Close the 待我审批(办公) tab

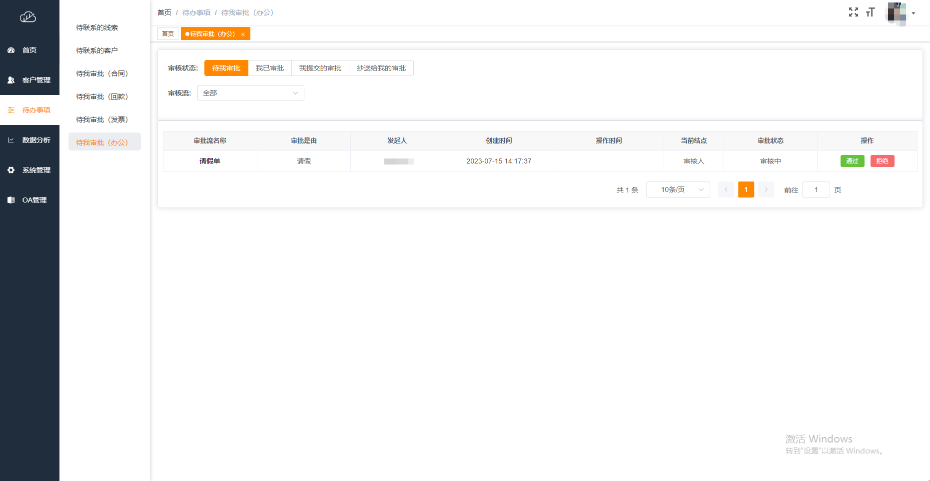click(x=243, y=34)
